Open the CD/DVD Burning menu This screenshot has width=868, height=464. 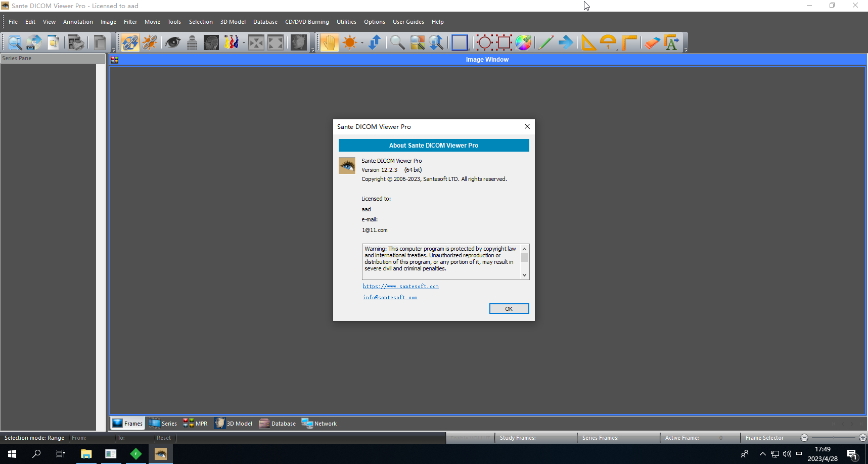point(307,22)
